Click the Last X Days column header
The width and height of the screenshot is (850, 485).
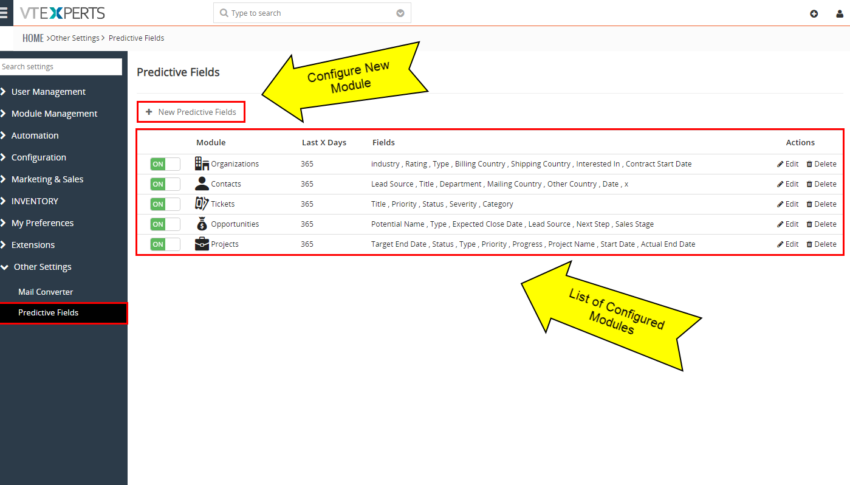pos(324,143)
